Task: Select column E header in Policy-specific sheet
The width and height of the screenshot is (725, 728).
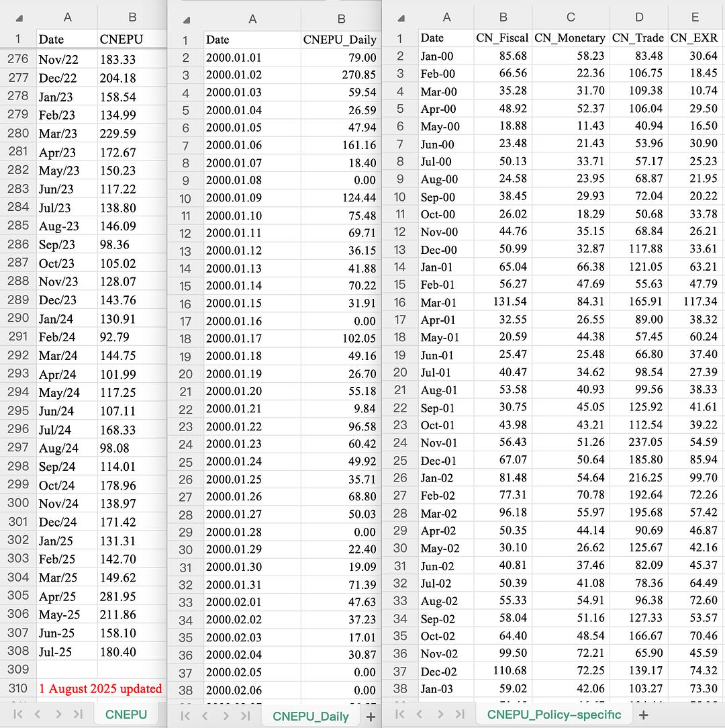Action: pyautogui.click(x=695, y=17)
